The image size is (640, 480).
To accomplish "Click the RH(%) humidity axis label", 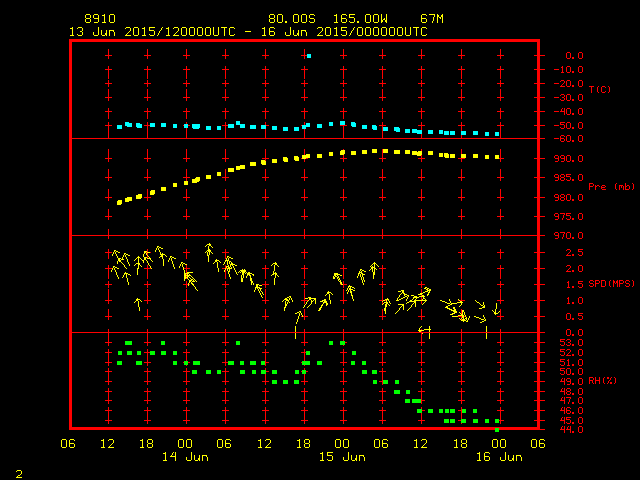I will click(x=602, y=380).
